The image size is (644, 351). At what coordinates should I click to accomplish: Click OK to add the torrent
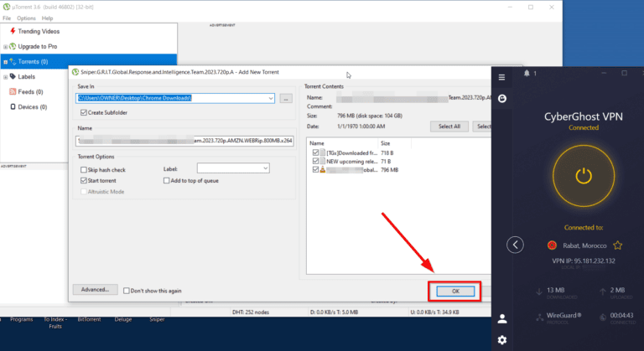coord(455,291)
